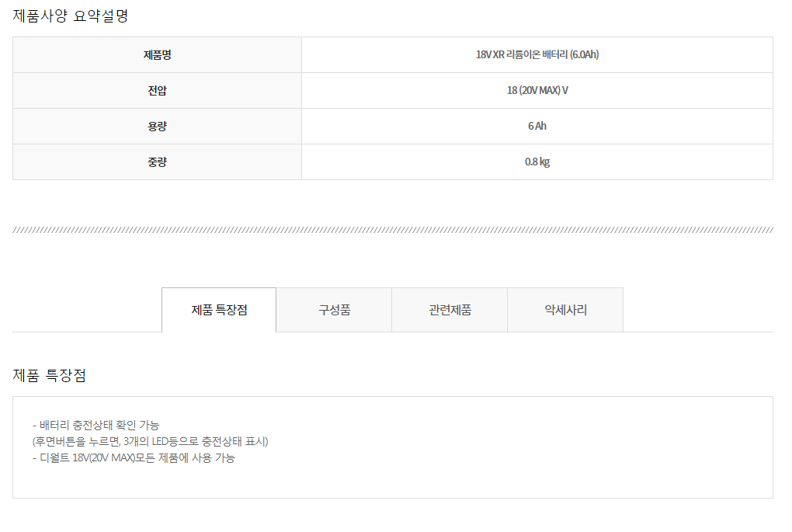Select the 6 Ah capacity value

tap(537, 127)
